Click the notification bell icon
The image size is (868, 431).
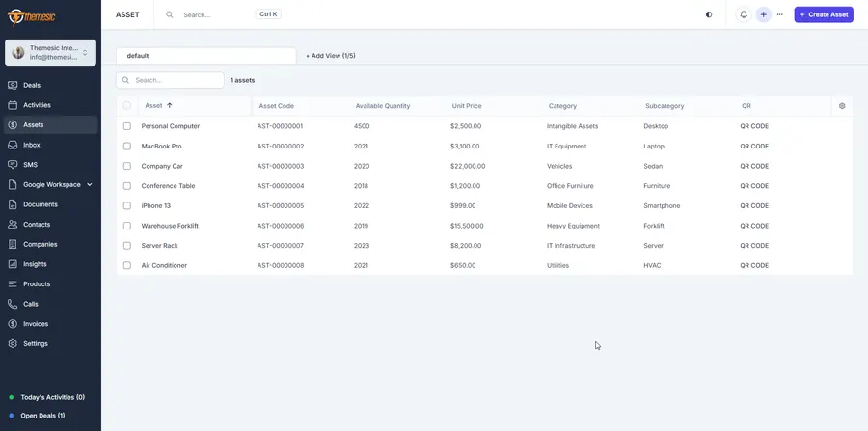point(744,14)
